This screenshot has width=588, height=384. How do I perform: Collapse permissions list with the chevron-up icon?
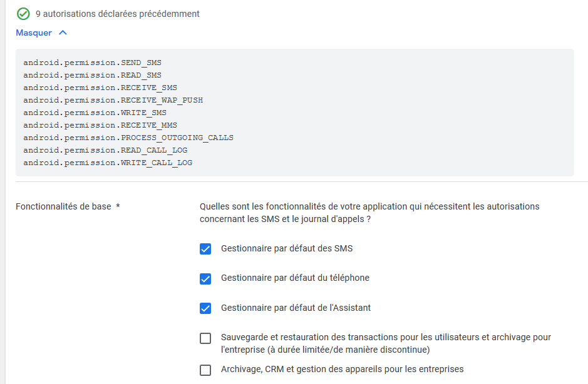[x=63, y=33]
